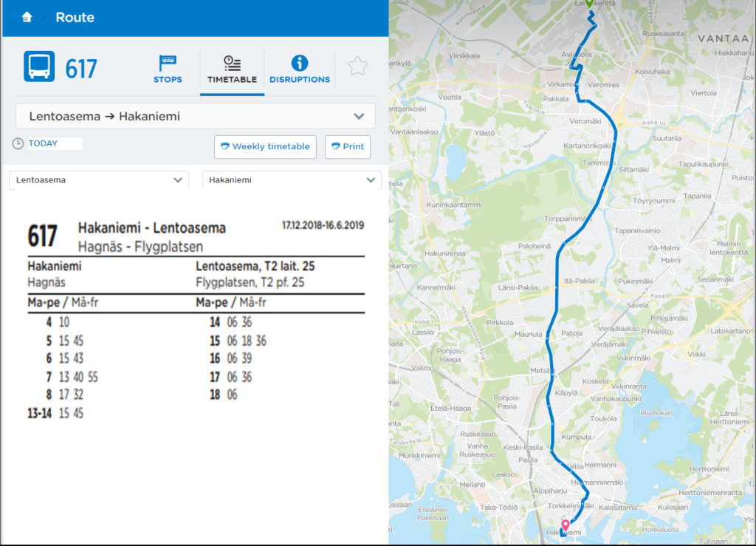Screen dimensions: 756x546
Task: Click the Print button
Action: pyautogui.click(x=348, y=146)
